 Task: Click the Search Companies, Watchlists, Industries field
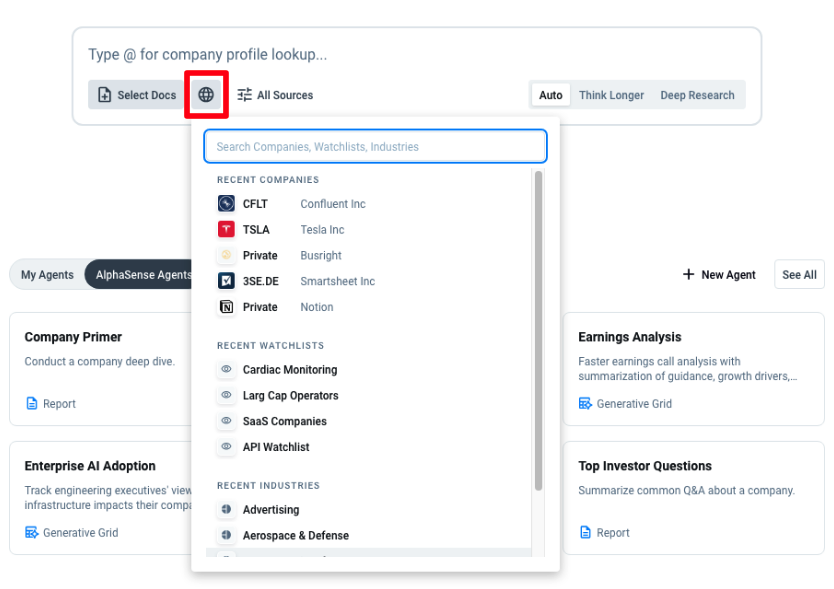tap(375, 146)
